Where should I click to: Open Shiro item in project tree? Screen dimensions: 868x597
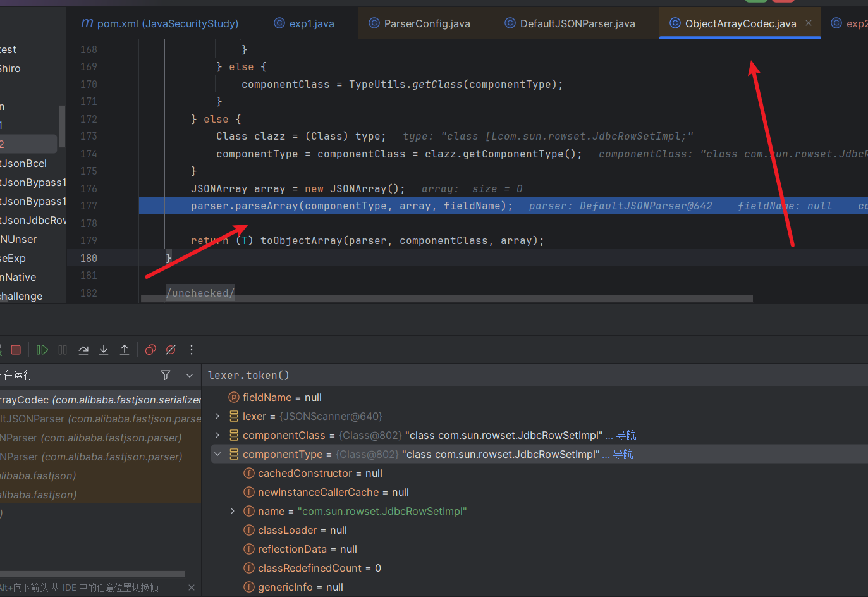(10, 68)
